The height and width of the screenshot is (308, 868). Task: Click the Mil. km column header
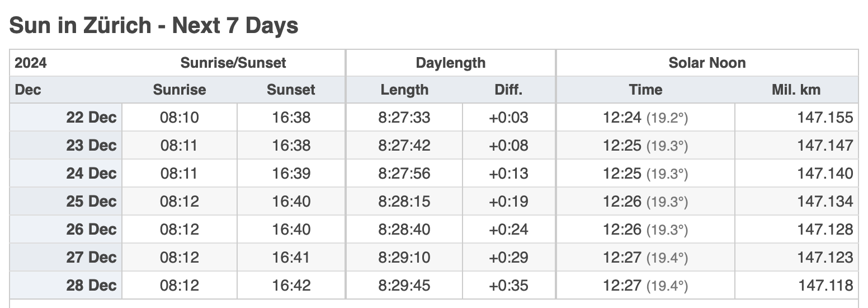[x=796, y=90]
